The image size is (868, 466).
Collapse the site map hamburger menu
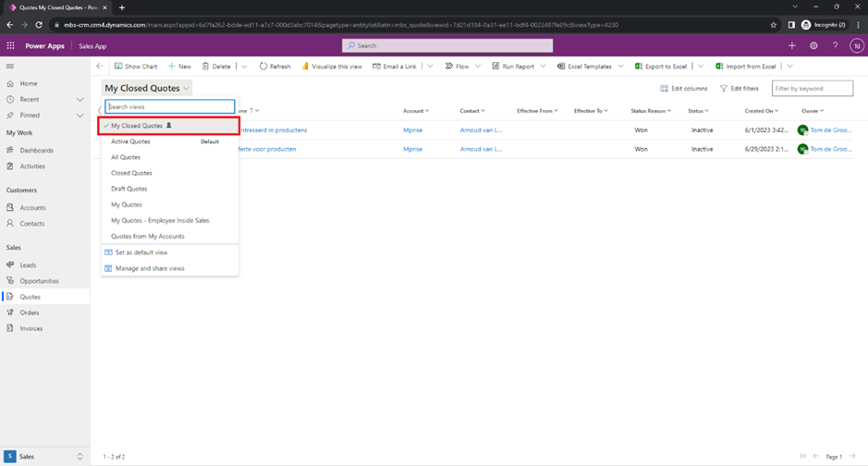point(10,66)
